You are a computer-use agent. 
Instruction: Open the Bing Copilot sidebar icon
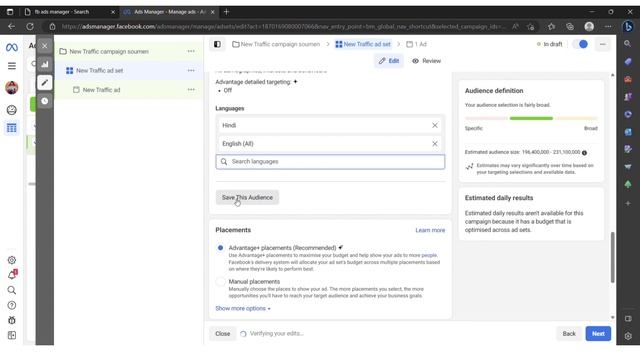pos(628,27)
